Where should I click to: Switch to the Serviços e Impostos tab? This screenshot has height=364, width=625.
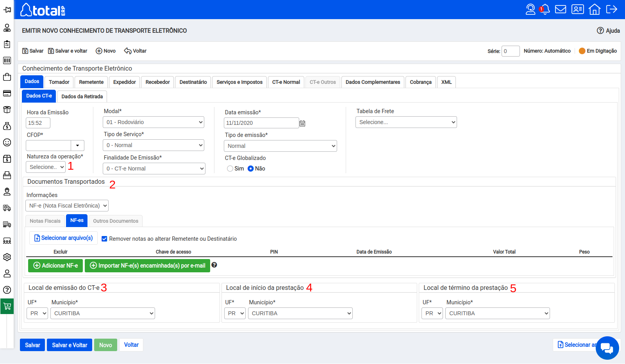click(x=239, y=82)
